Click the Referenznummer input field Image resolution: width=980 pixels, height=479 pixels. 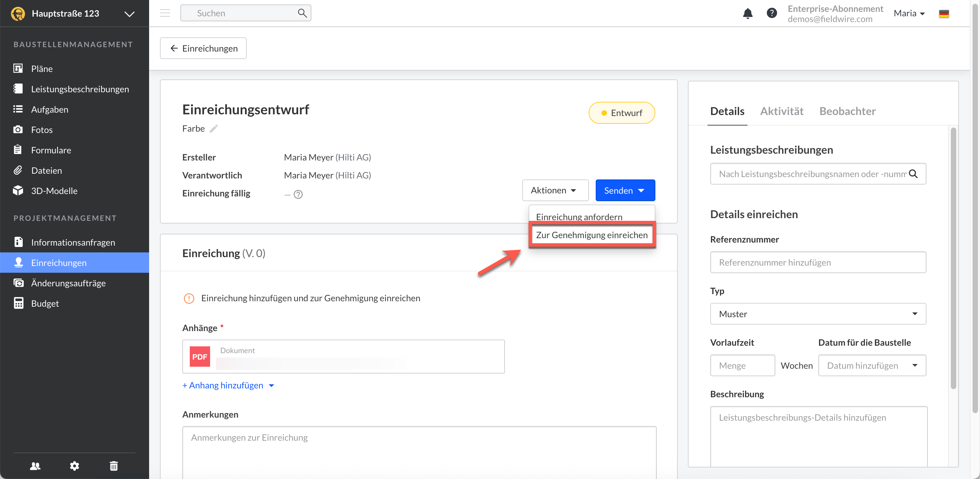click(x=818, y=262)
